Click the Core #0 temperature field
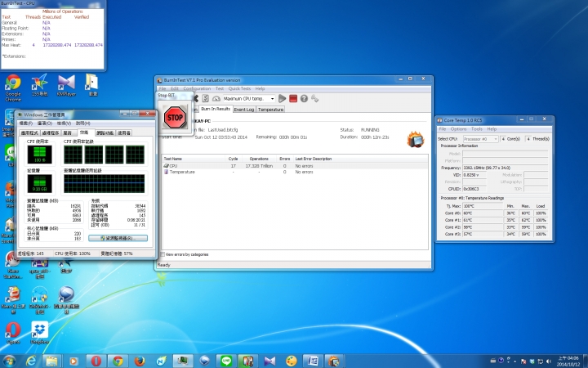Screen dimensions: 588x368 483,213
